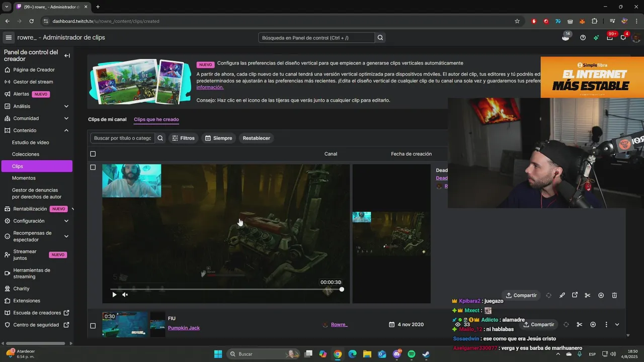This screenshot has height=362, width=644.
Task: Expand Recompensas de espectador section
Action: [x=66, y=236]
